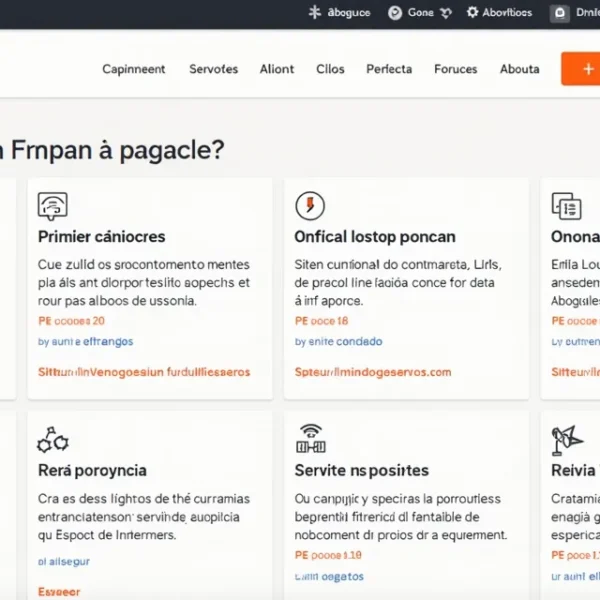Open the Primier cániocres card title
Image resolution: width=600 pixels, height=600 pixels.
101,237
